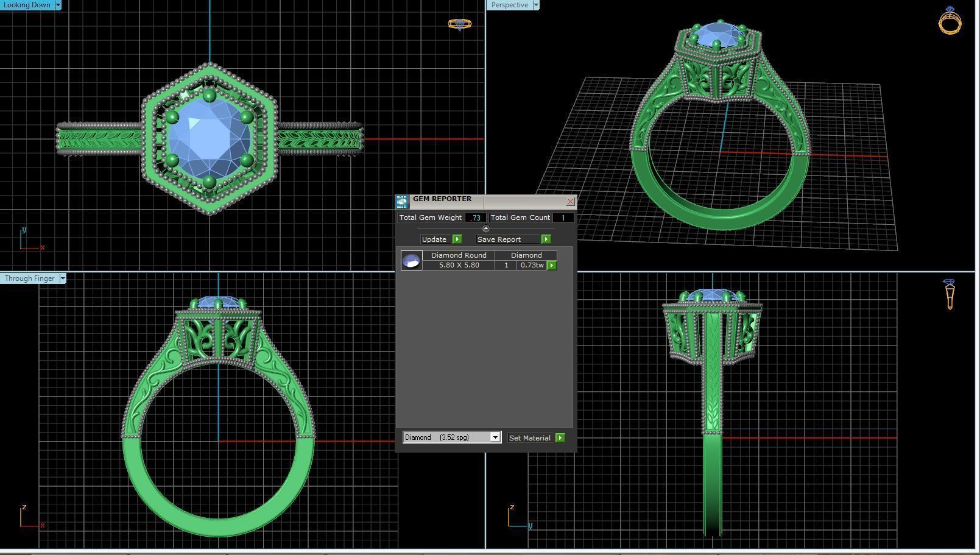Click the 'Diamond' material column header text
Viewport: 980px width, 555px height.
pos(526,255)
